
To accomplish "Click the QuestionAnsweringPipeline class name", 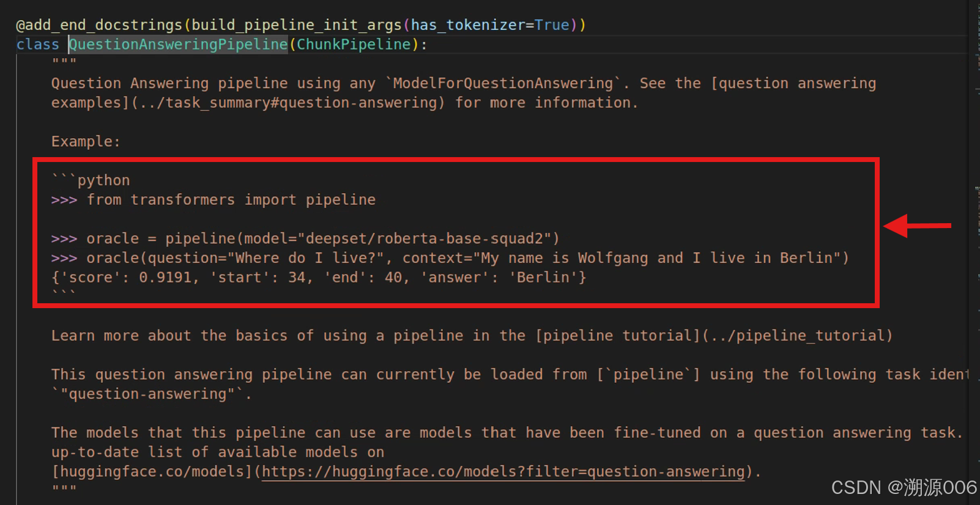I will coord(178,44).
